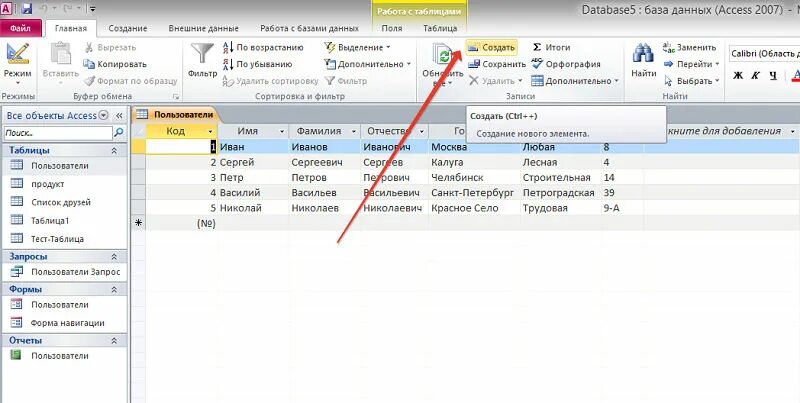Screen dimensions: 800x403
Task: Switch to Таблица ribbon tab
Action: click(x=440, y=29)
